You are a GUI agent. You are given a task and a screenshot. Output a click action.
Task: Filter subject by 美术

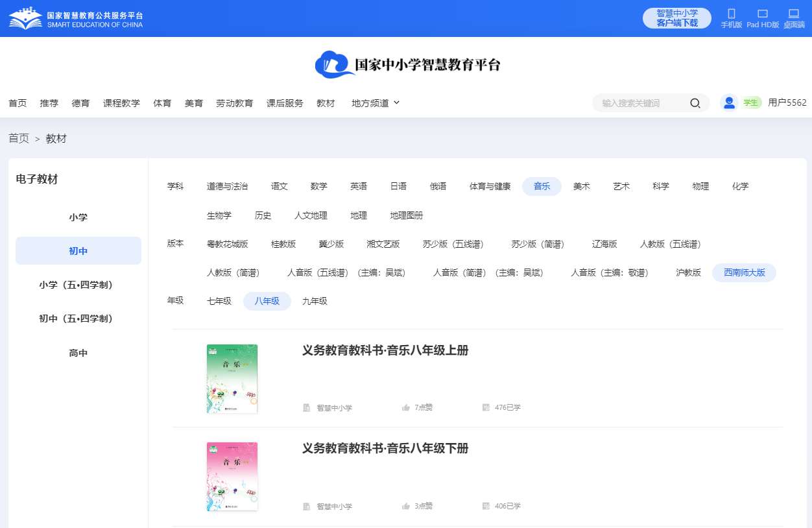click(x=582, y=186)
